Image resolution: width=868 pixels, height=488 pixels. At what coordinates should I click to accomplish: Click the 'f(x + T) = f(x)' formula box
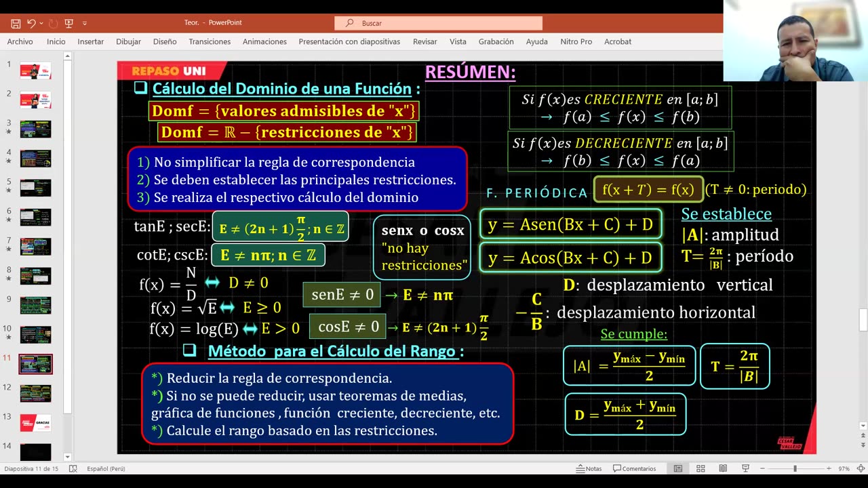[648, 190]
